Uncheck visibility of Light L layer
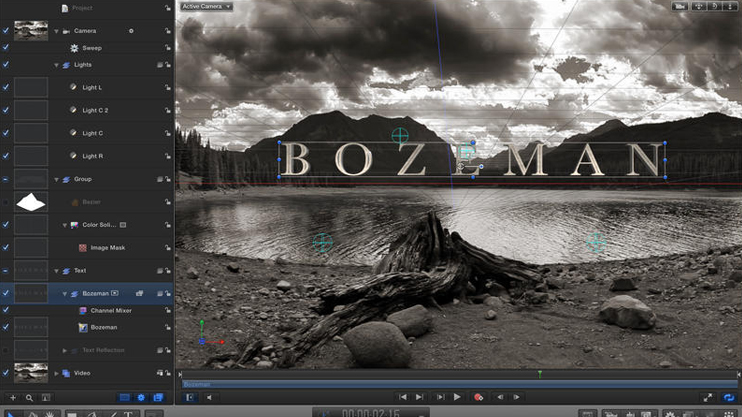This screenshot has height=417, width=742. click(x=6, y=87)
